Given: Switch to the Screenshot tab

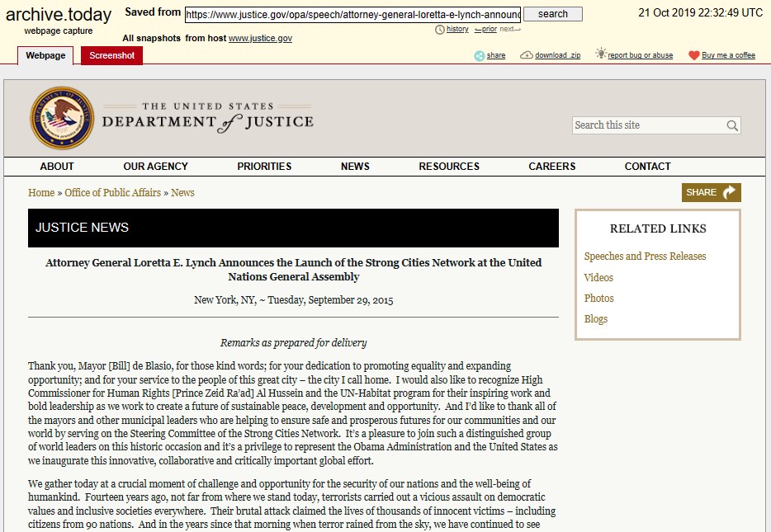Looking at the screenshot, I should [x=111, y=55].
